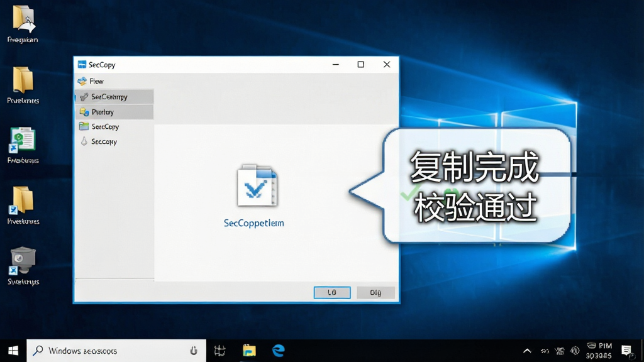
Task: Select the Fvvetures desktop folder shortcut
Action: pyautogui.click(x=23, y=206)
